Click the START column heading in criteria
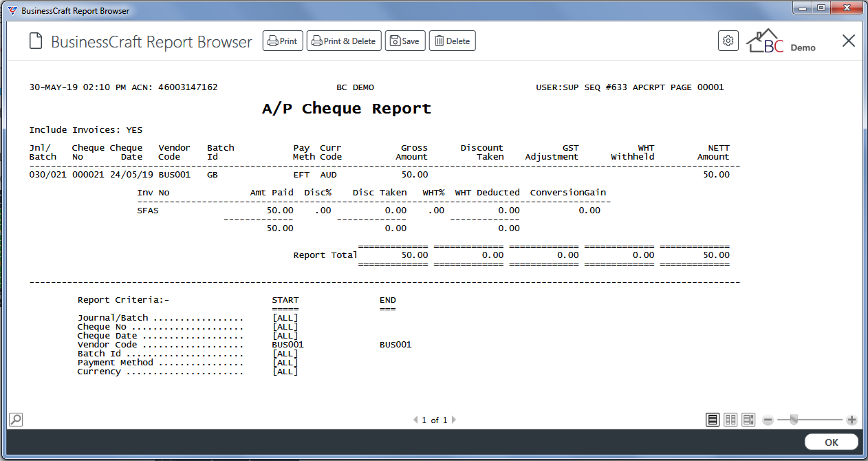868x461 pixels. 285,300
